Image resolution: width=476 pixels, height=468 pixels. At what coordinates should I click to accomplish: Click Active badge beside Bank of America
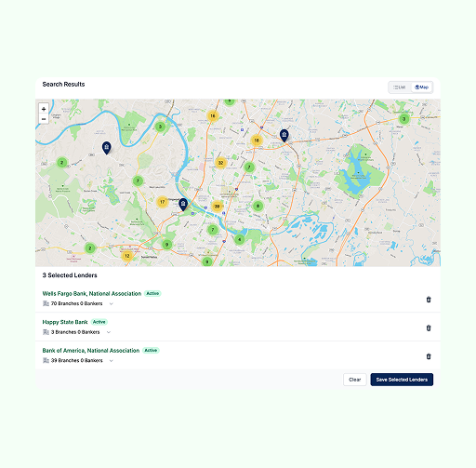tap(151, 351)
